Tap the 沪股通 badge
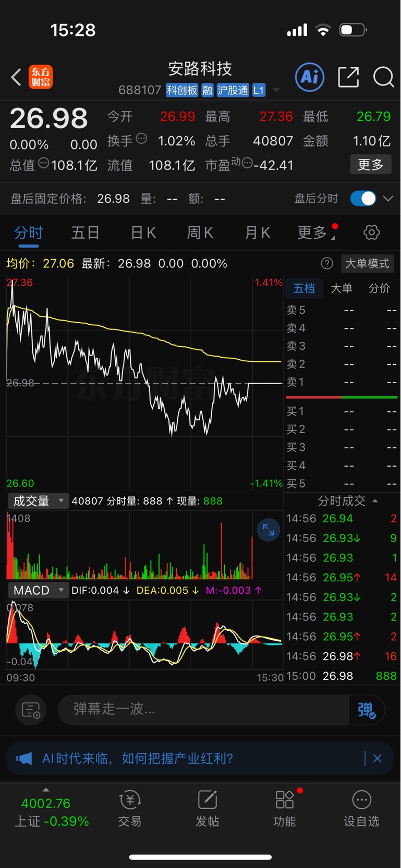Screen dimensions: 401x868 [233, 90]
